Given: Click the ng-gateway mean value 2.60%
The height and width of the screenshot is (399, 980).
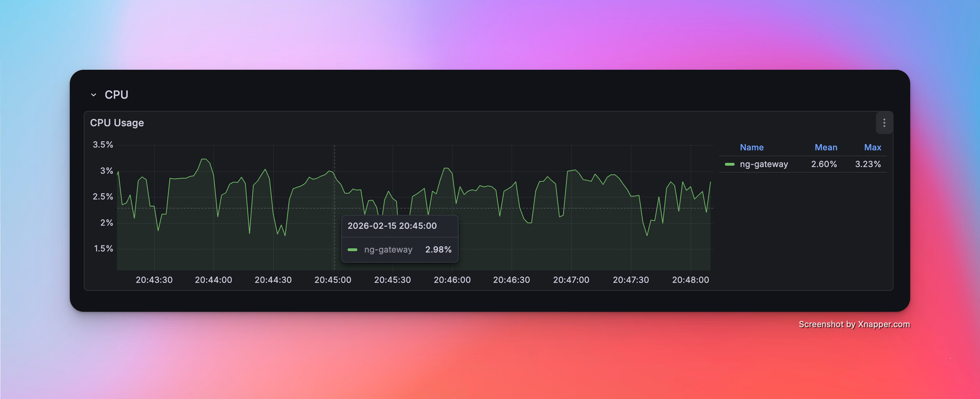Looking at the screenshot, I should click(x=824, y=164).
